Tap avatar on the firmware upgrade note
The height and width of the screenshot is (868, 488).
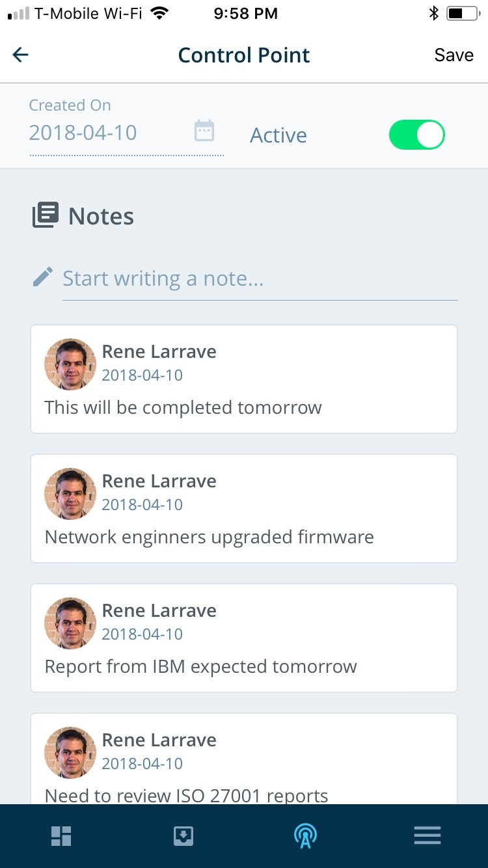coord(70,493)
